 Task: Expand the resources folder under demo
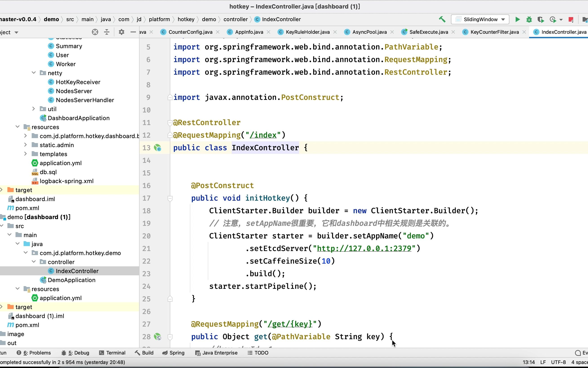pyautogui.click(x=17, y=289)
